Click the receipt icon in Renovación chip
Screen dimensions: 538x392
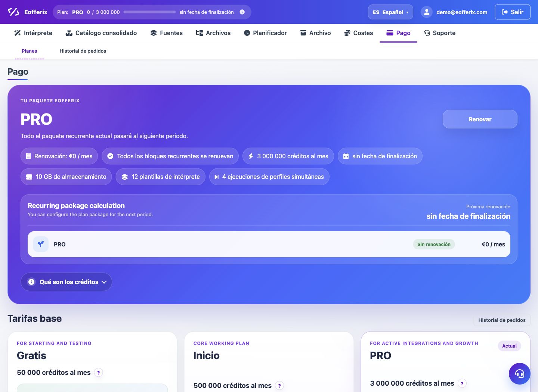coord(28,156)
